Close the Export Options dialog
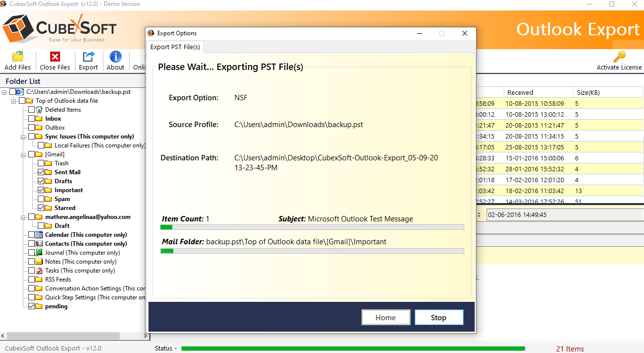The width and height of the screenshot is (644, 353). (465, 33)
